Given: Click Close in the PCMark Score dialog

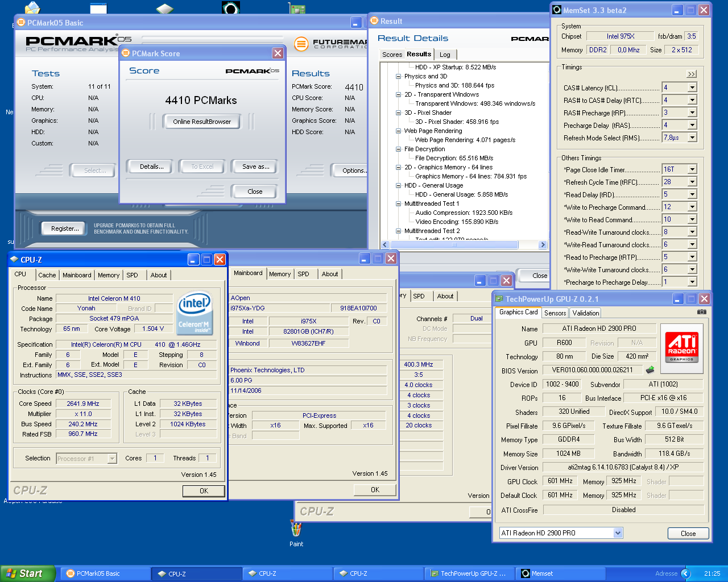Looking at the screenshot, I should pos(255,192).
